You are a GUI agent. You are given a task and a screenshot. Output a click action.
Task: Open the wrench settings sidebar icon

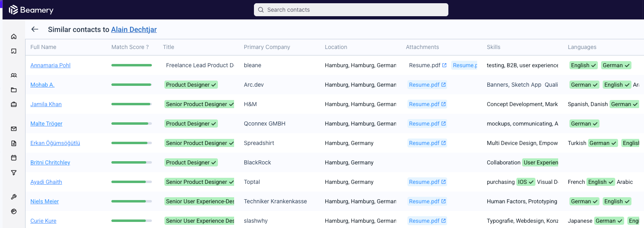pyautogui.click(x=14, y=197)
